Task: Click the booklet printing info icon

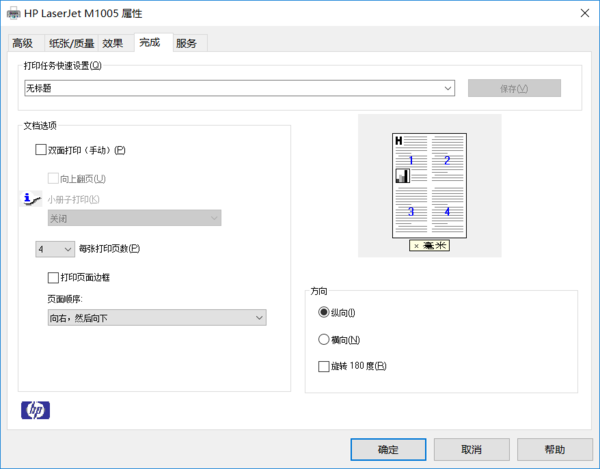Action: 31,199
